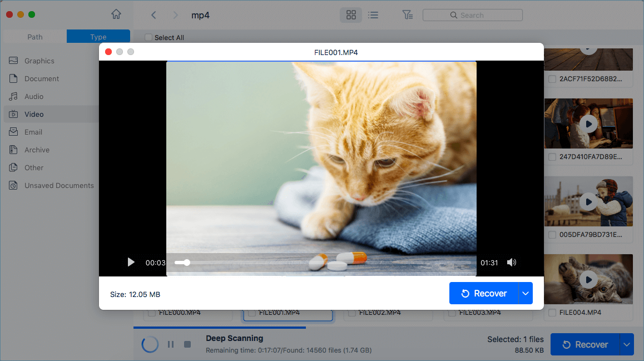Enable the Select All checkbox

pos(148,37)
